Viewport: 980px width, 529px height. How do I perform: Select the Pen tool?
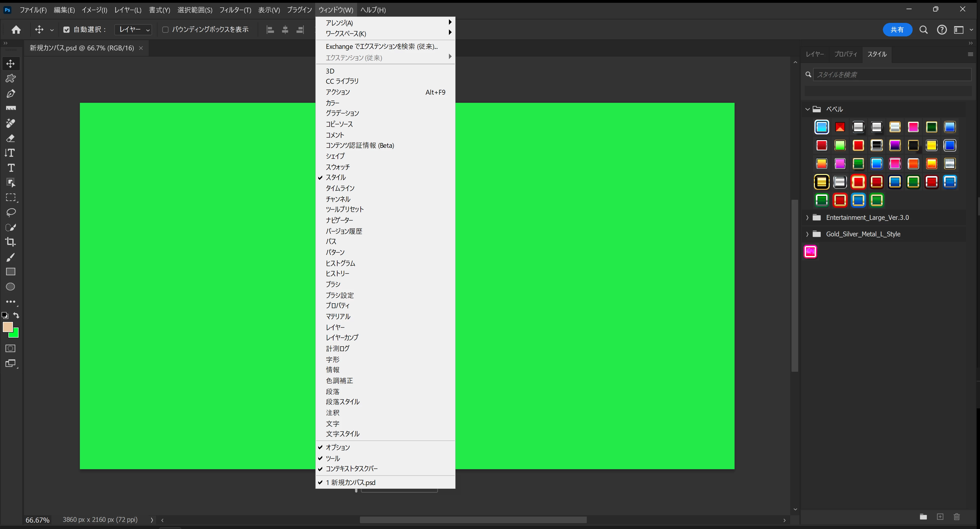[x=10, y=94]
